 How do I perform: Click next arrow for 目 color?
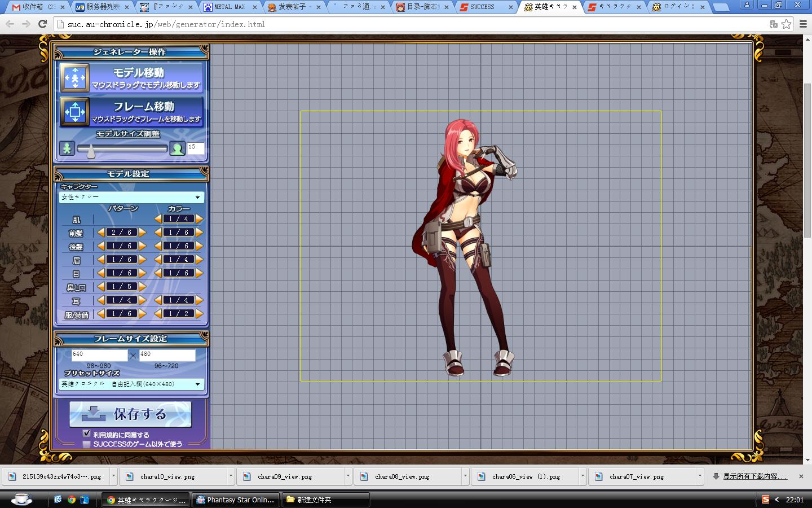click(199, 273)
